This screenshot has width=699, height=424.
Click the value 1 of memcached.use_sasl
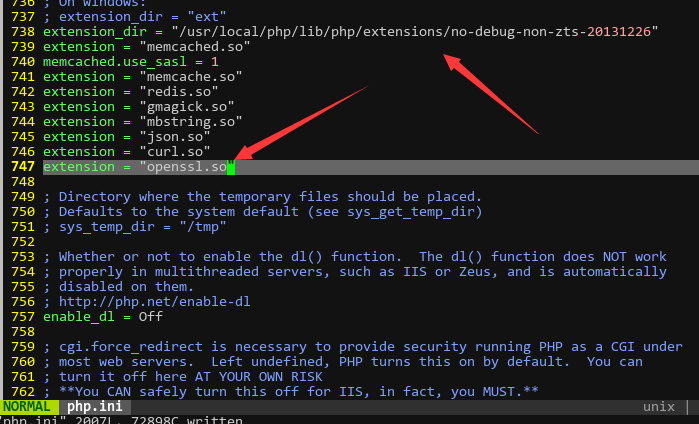coord(215,61)
